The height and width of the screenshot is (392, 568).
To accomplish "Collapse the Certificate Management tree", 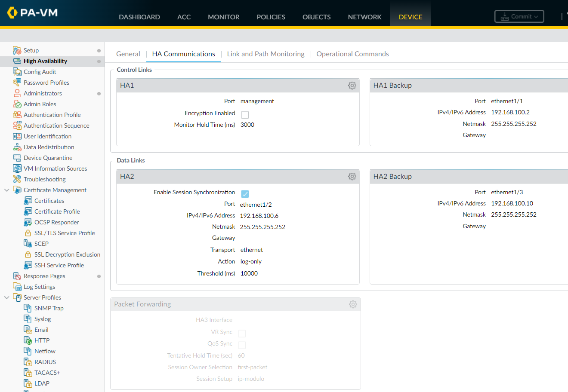I will point(6,190).
